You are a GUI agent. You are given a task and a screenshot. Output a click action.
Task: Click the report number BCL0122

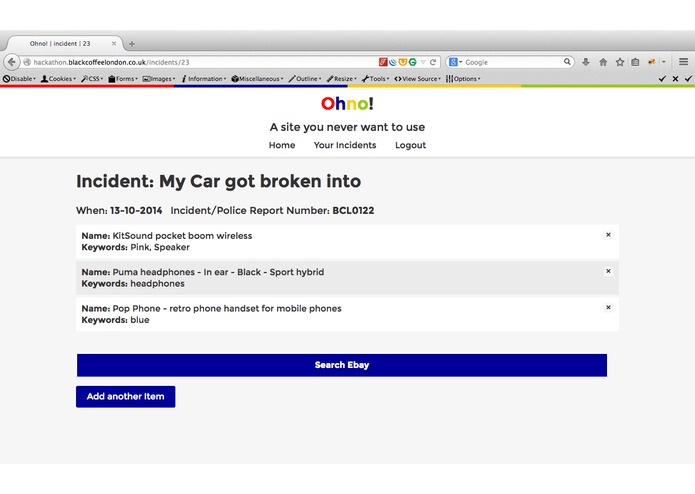[353, 210]
